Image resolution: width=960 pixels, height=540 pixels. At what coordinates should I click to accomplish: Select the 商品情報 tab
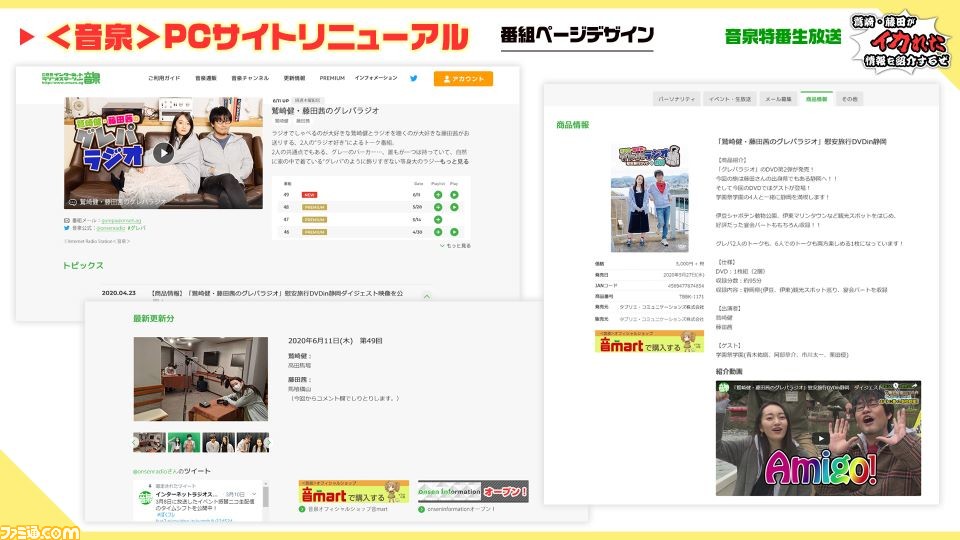pos(816,99)
